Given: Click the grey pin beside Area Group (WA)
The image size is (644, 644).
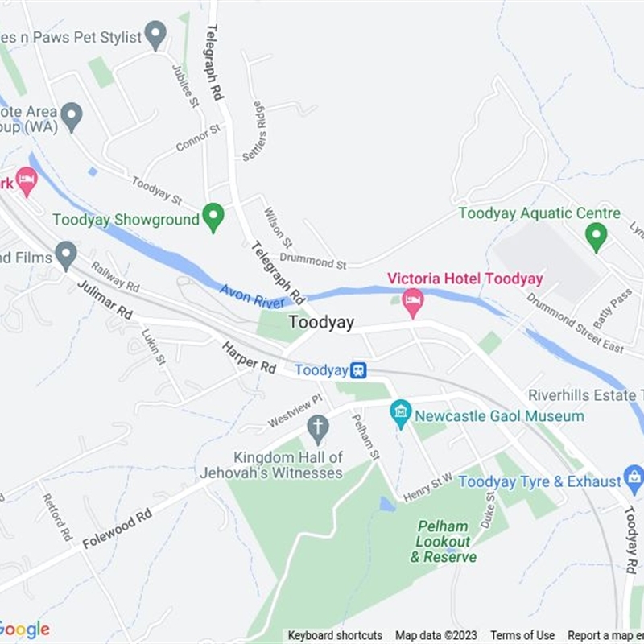Looking at the screenshot, I should pyautogui.click(x=72, y=118).
